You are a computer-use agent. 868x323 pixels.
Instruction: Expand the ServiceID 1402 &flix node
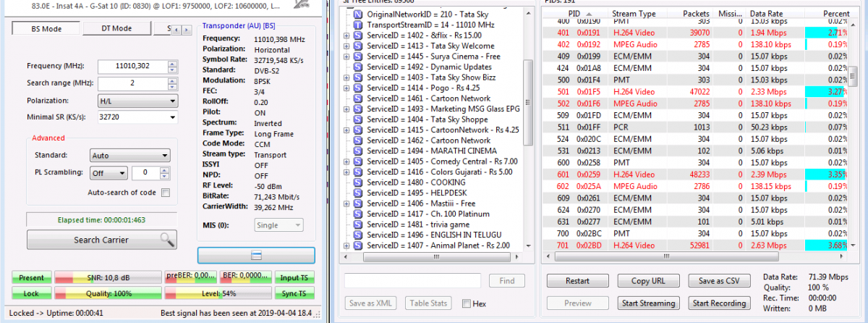[x=346, y=35]
